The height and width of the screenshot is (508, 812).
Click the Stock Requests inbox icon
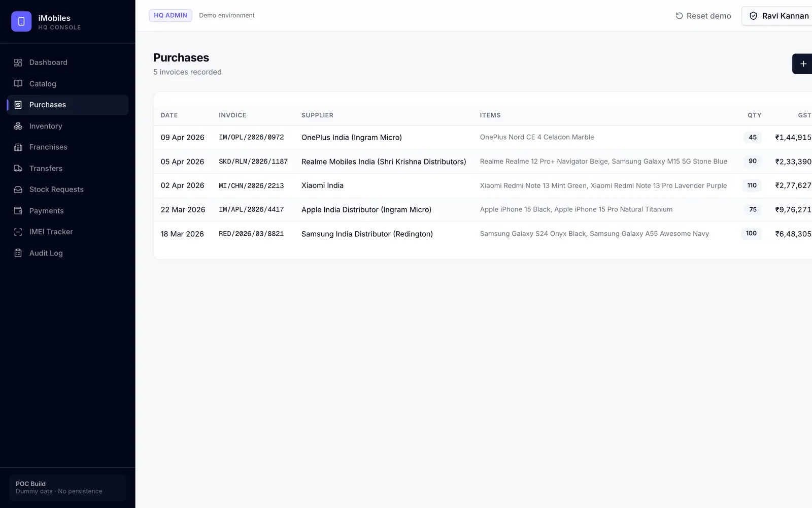coord(18,189)
